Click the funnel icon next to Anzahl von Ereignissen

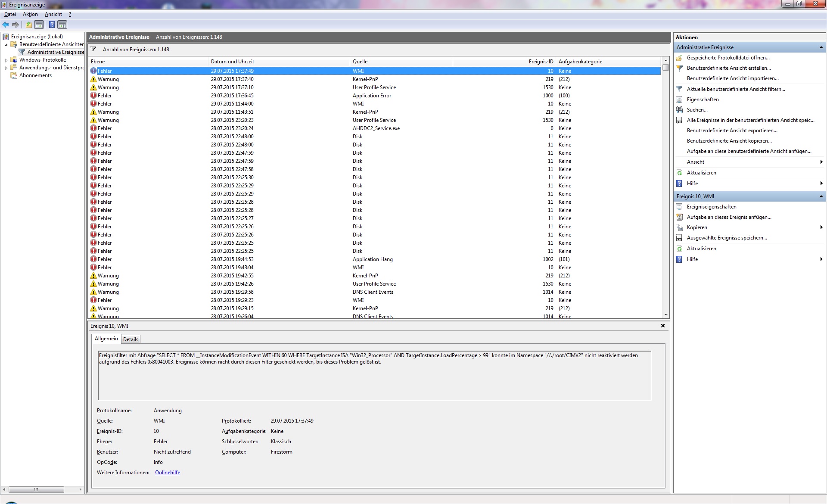[93, 50]
